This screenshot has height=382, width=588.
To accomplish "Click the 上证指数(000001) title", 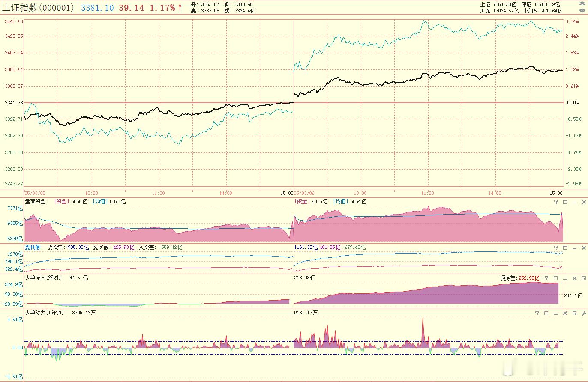I will coord(38,7).
